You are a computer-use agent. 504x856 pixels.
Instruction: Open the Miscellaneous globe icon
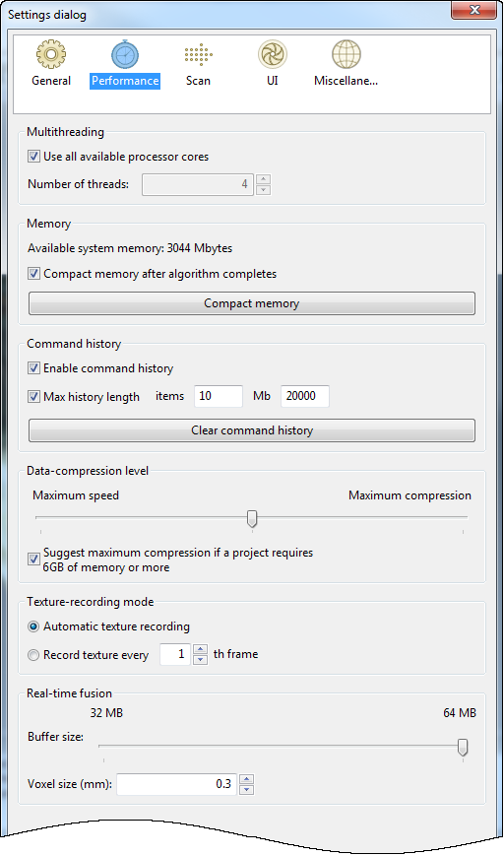tap(346, 54)
